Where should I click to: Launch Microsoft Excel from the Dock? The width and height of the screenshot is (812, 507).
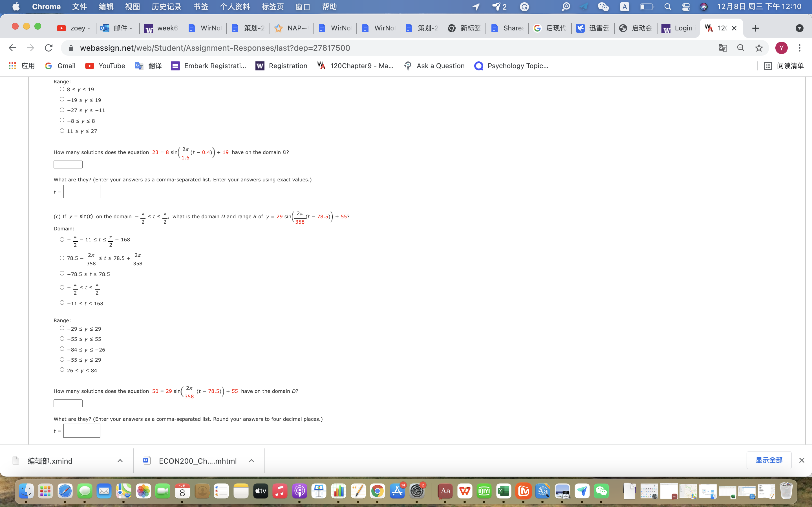[504, 491]
